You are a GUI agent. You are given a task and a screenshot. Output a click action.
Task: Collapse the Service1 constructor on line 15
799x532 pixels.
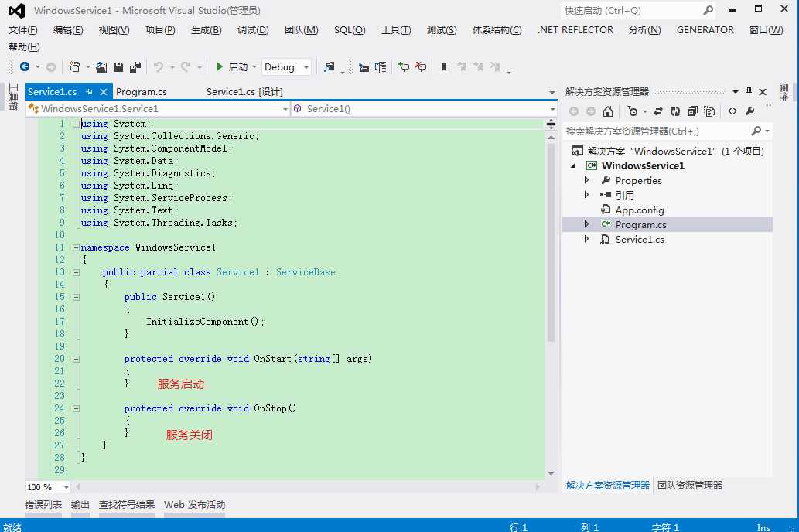(x=76, y=297)
